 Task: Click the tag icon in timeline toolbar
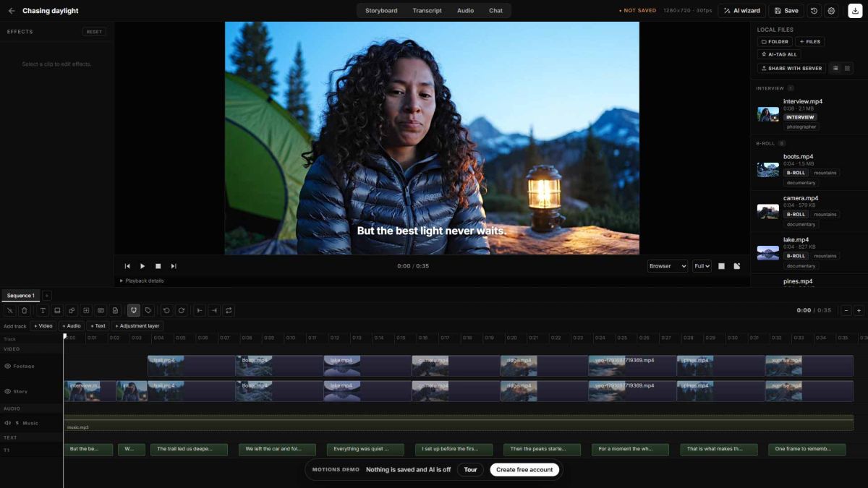(x=148, y=310)
